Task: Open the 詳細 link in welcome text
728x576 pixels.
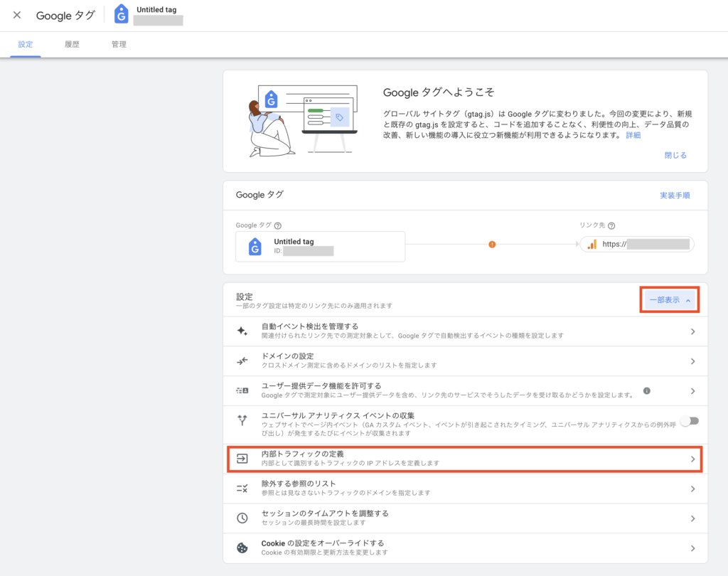Action: click(633, 135)
